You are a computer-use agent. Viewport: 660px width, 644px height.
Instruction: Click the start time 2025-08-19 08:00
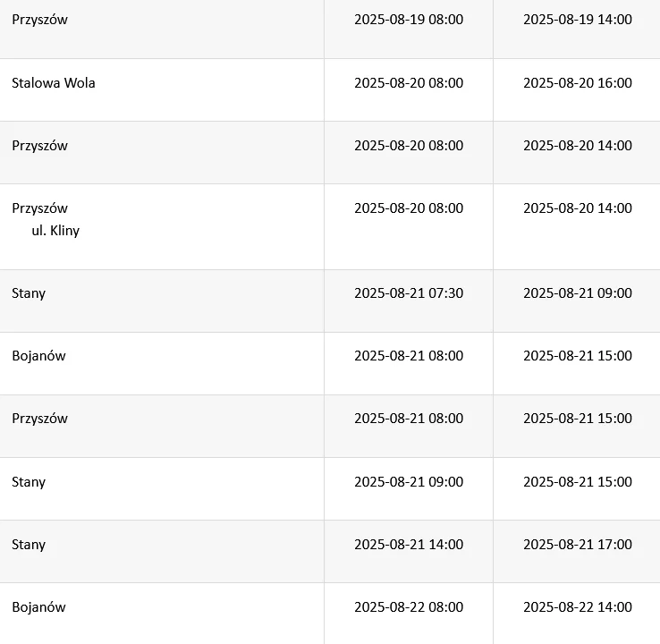pos(409,20)
